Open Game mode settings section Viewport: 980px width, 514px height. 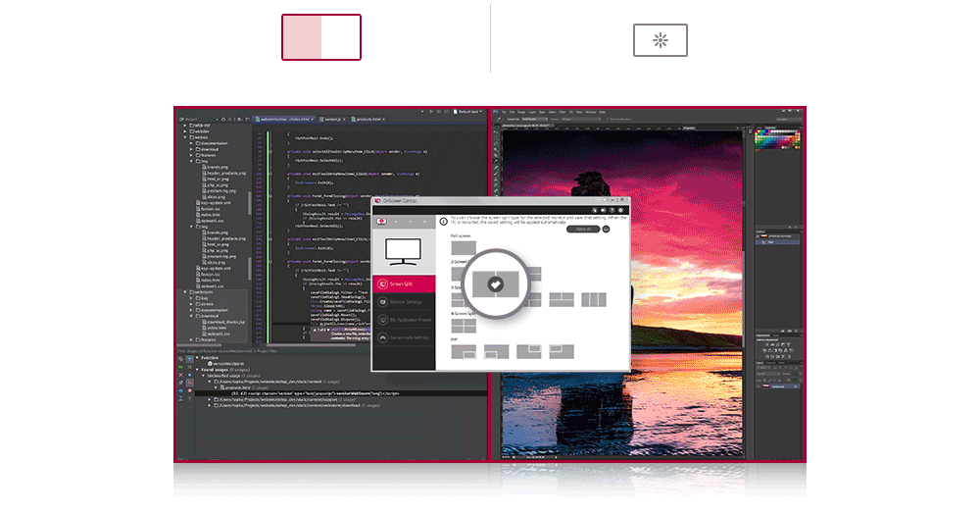pos(404,337)
